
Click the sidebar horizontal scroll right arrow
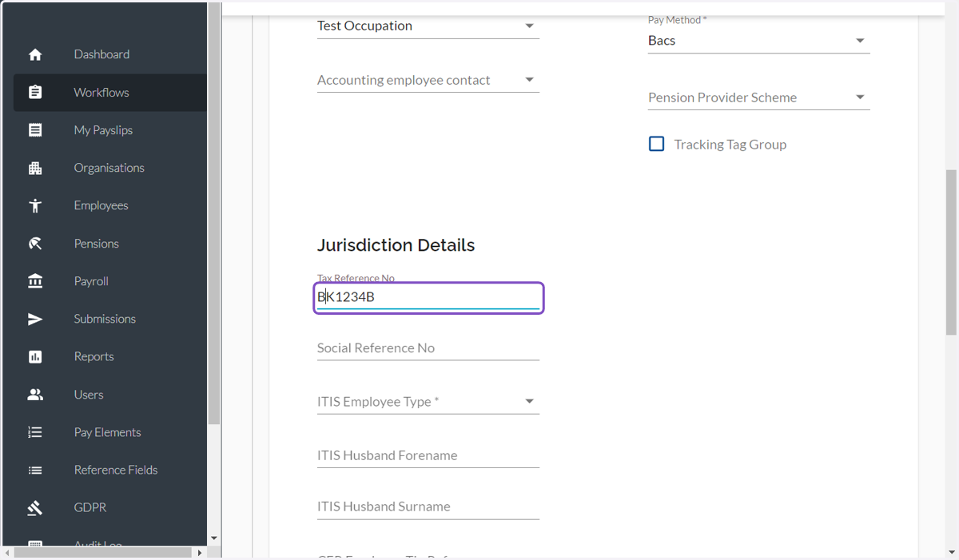tap(200, 552)
